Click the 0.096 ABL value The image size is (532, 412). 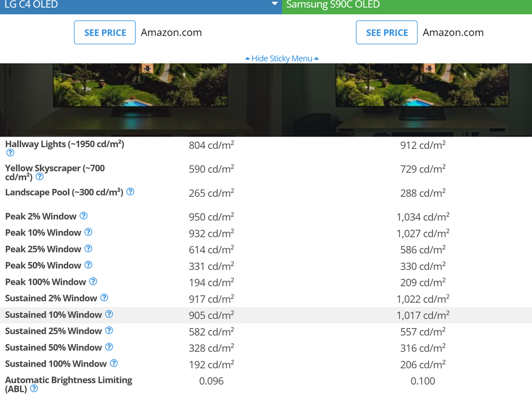point(211,381)
